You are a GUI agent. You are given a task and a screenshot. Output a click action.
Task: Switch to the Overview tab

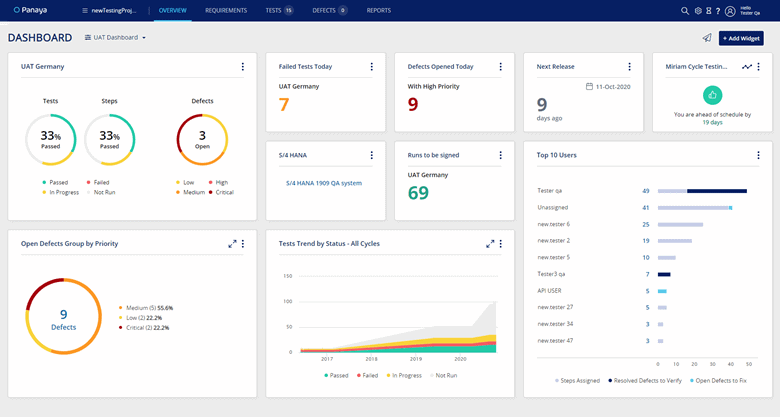[173, 10]
